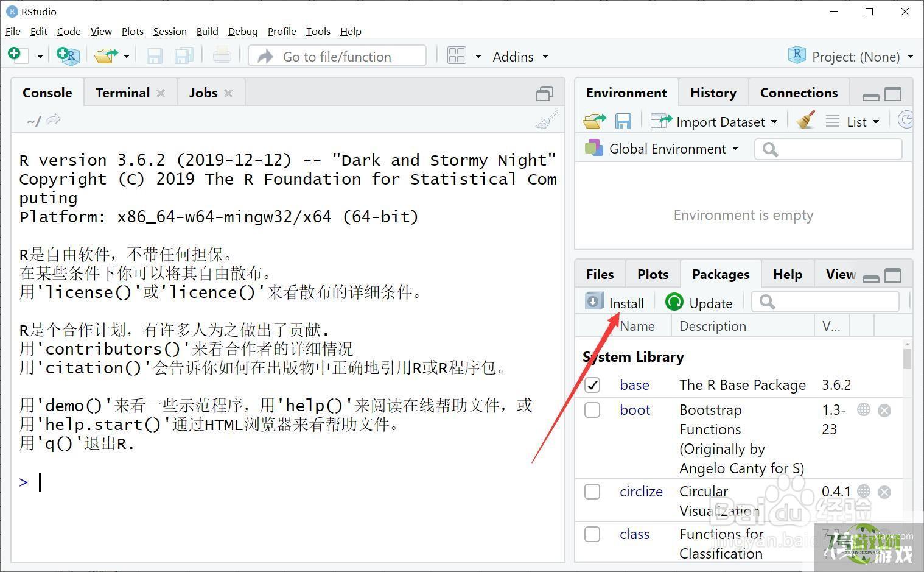Open the File menu
Viewport: 924px width, 572px height.
click(x=13, y=31)
